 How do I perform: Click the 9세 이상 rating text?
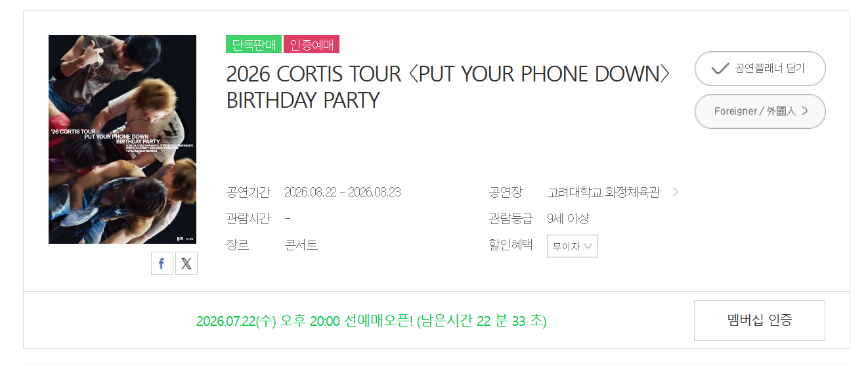click(568, 218)
